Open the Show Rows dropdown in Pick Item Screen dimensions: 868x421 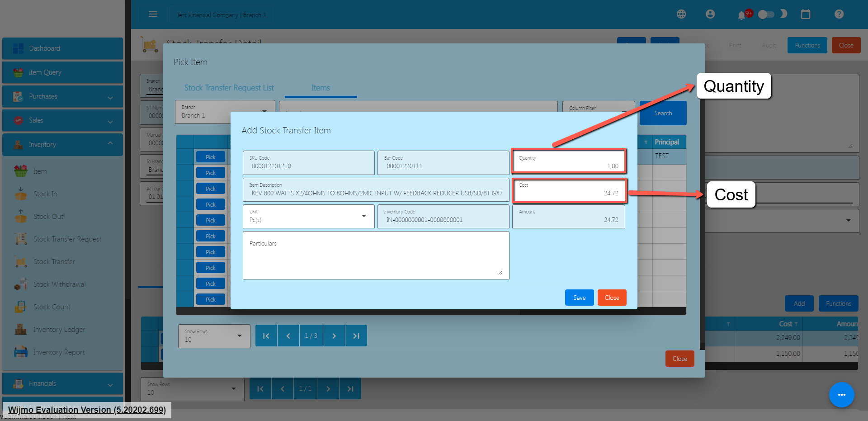click(214, 336)
